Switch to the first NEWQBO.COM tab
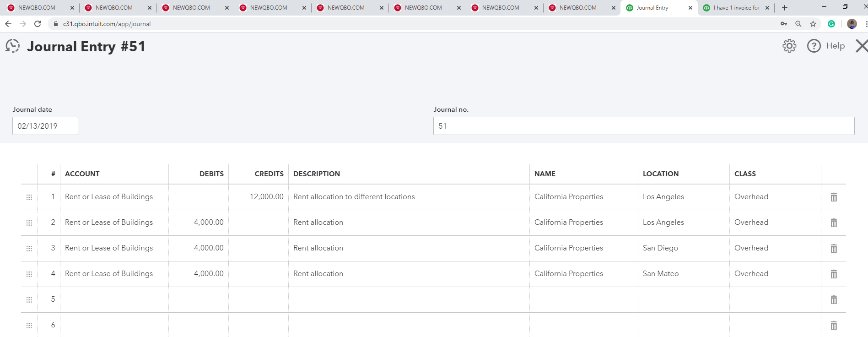Viewport: 868px width, 337px height. point(37,8)
